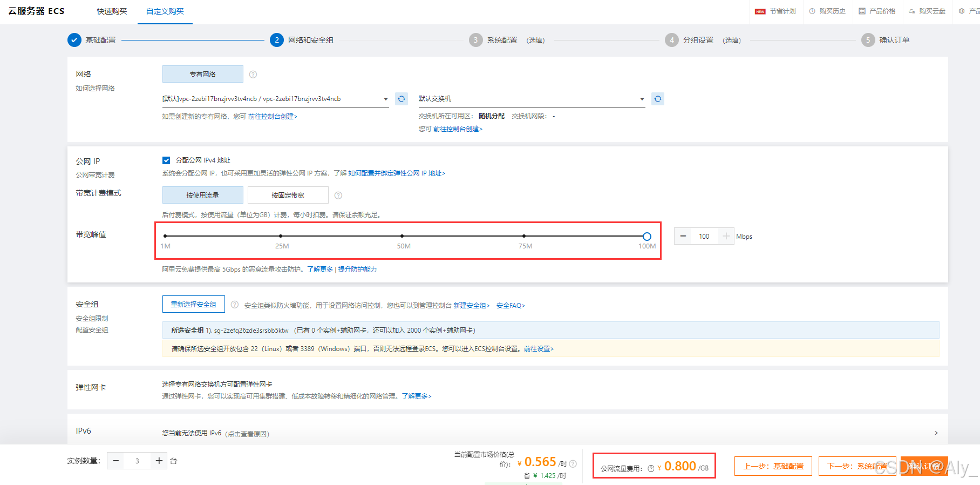Open 前往控制台创建 link under switch
This screenshot has width=980, height=485.
458,129
